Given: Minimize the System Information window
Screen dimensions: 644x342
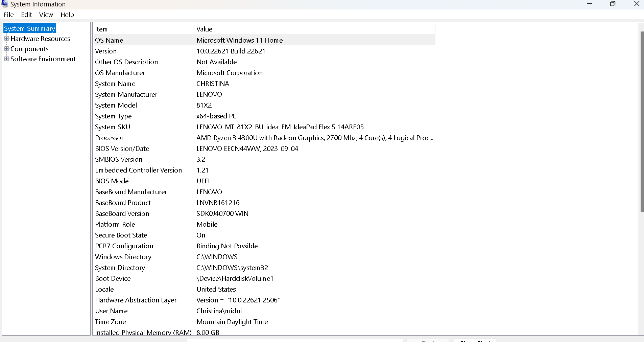Looking at the screenshot, I should tap(590, 4).
